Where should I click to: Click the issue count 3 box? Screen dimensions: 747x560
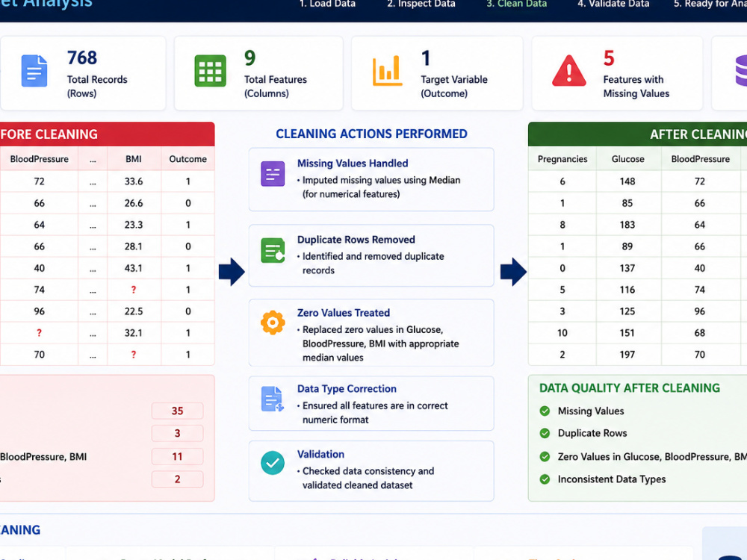tap(177, 433)
